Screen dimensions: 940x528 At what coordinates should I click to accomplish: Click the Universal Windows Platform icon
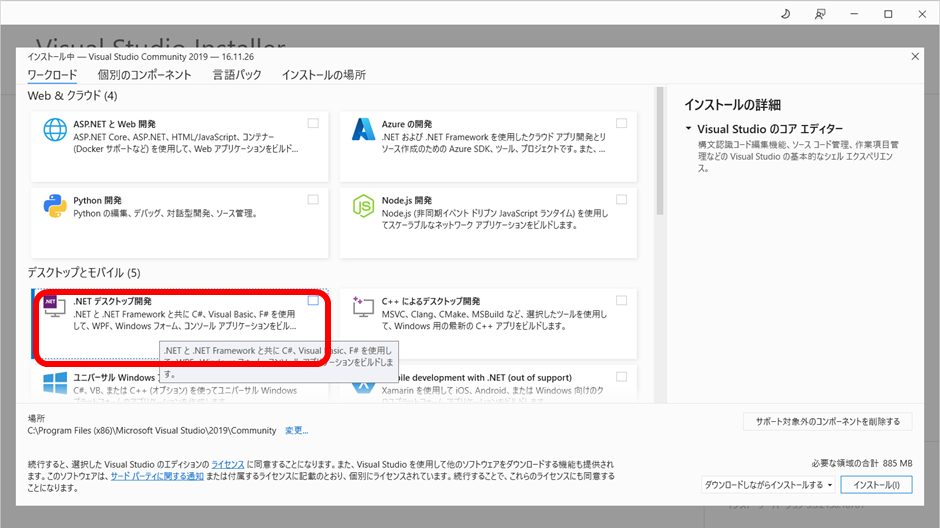(x=55, y=383)
